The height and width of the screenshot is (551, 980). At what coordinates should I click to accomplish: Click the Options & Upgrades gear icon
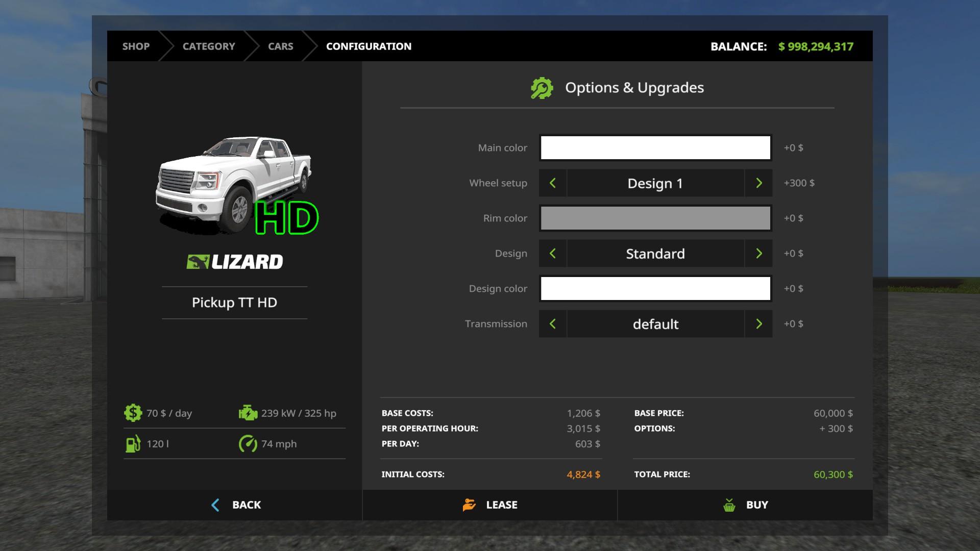pyautogui.click(x=542, y=88)
